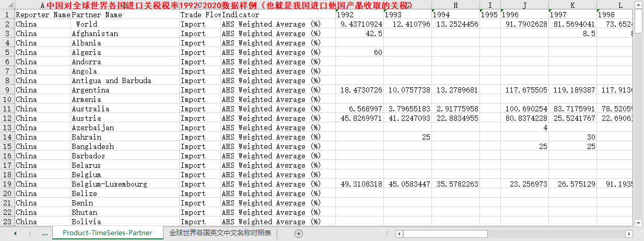Click the 'Indicator' header cell
The image size is (644, 241).
tap(278, 15)
